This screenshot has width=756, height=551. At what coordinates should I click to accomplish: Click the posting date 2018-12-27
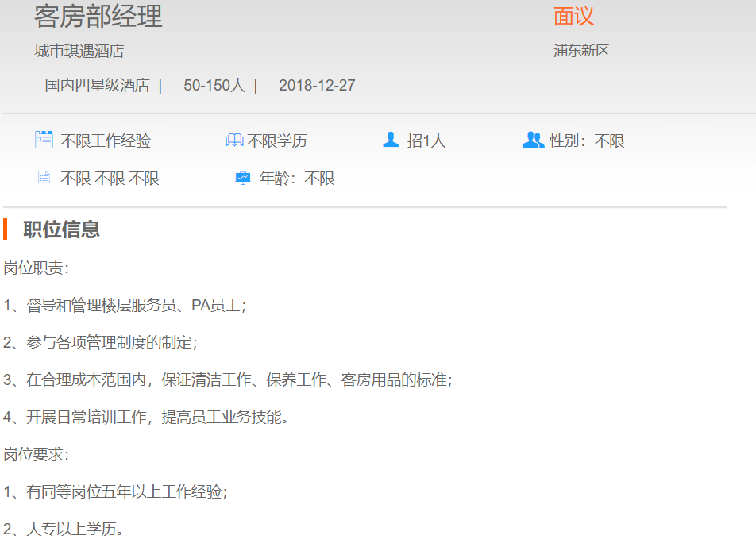click(317, 85)
